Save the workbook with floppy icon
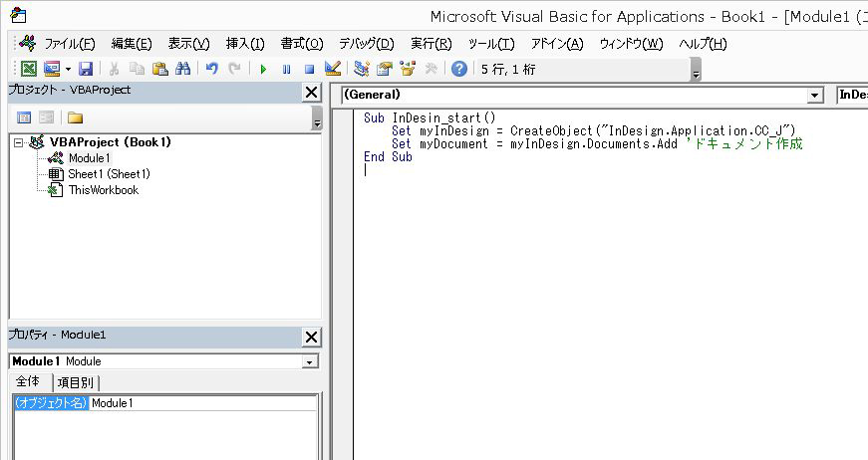 pos(86,69)
